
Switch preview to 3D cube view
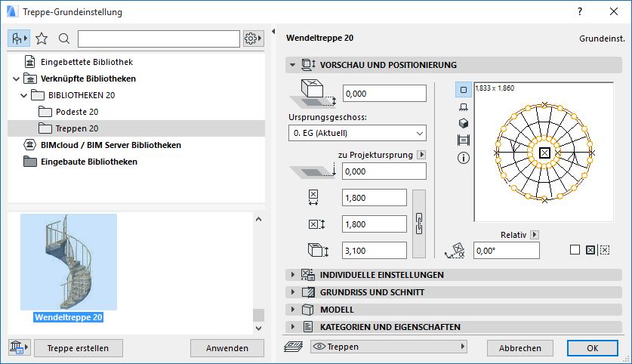click(x=464, y=123)
